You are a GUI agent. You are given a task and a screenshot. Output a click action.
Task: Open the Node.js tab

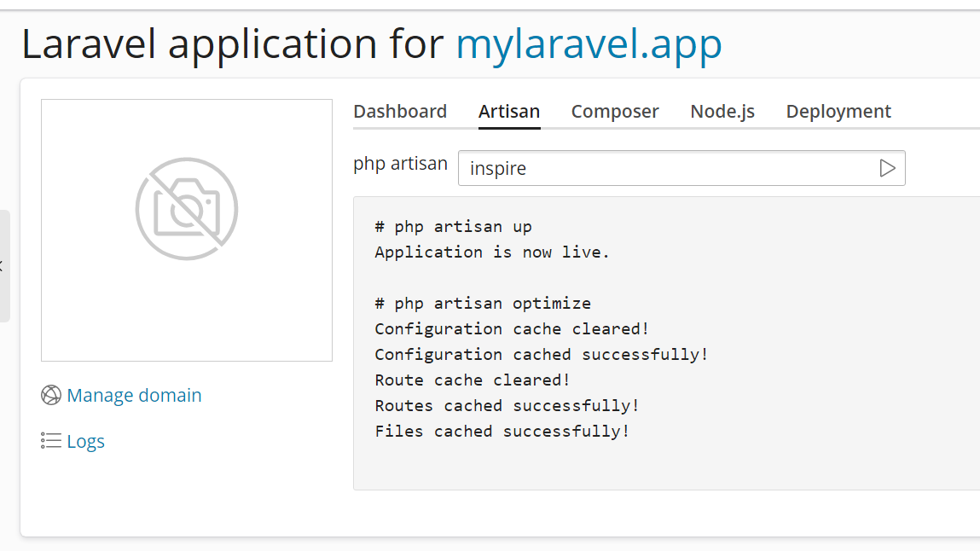click(722, 111)
